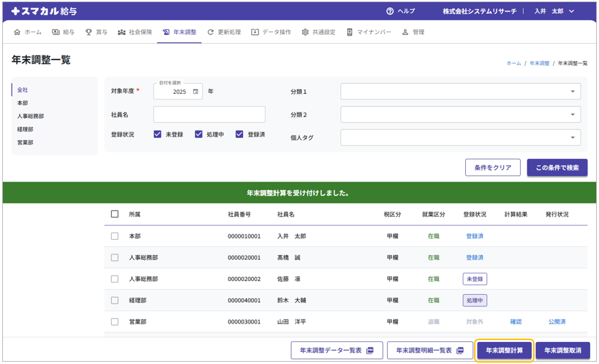Click the 管理 person icon

[405, 32]
